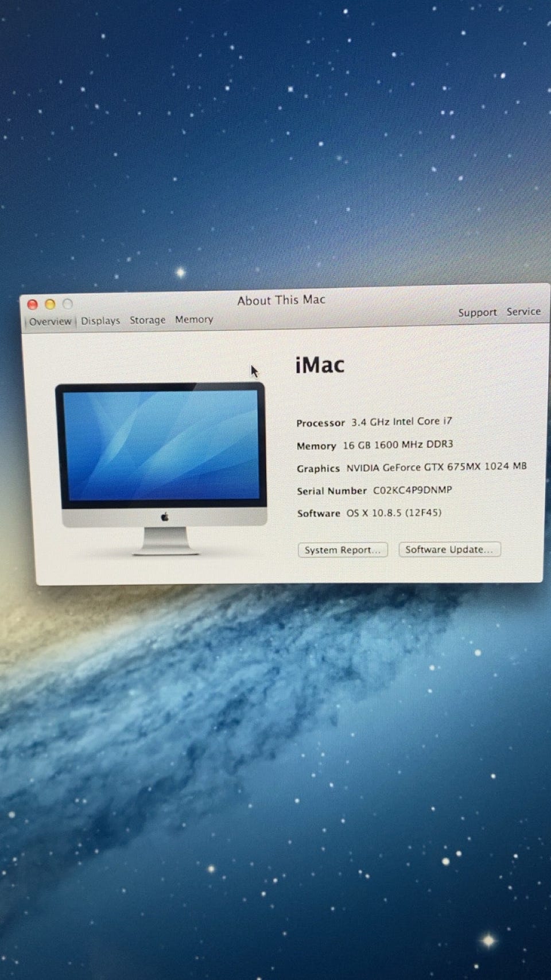The height and width of the screenshot is (980, 551).
Task: Click the processor value 3.4 GHz Intel Core i7
Action: (402, 421)
